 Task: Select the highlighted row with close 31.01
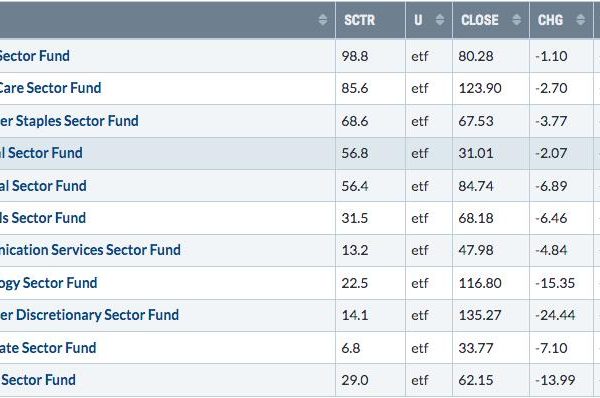pos(300,153)
